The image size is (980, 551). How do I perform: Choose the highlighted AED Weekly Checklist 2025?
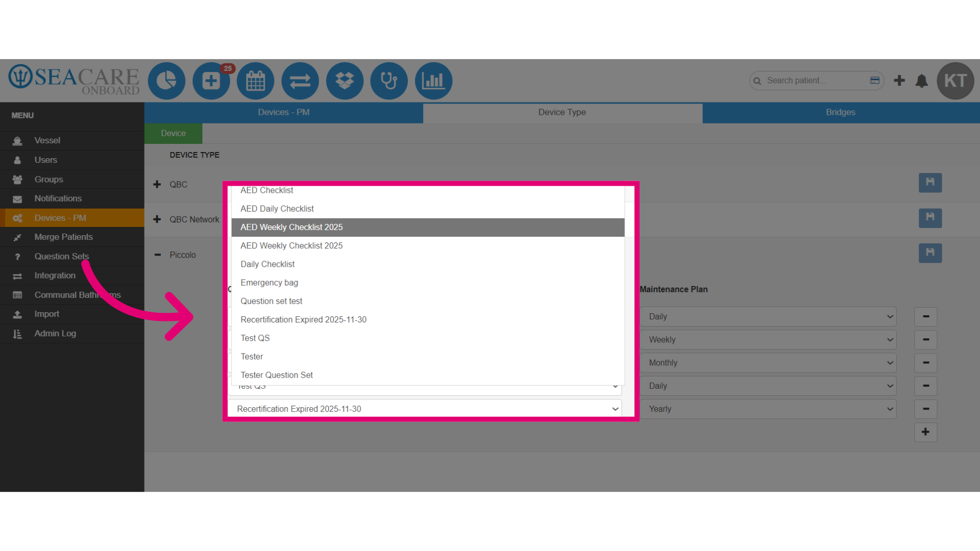(428, 227)
